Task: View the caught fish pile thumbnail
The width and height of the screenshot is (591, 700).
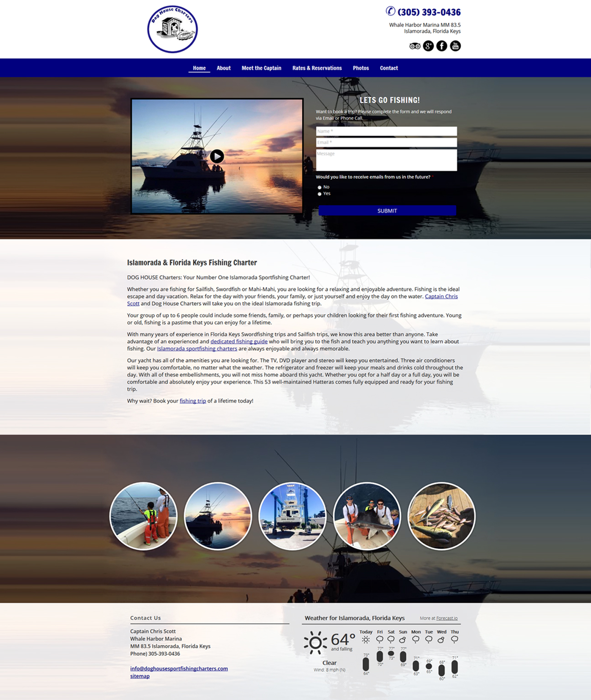Action: point(441,516)
